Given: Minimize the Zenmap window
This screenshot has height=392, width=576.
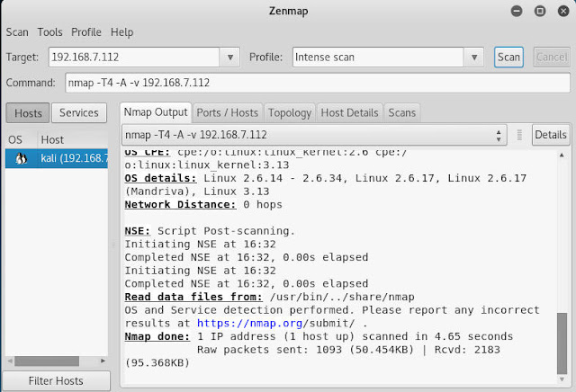Looking at the screenshot, I should pyautogui.click(x=517, y=11).
